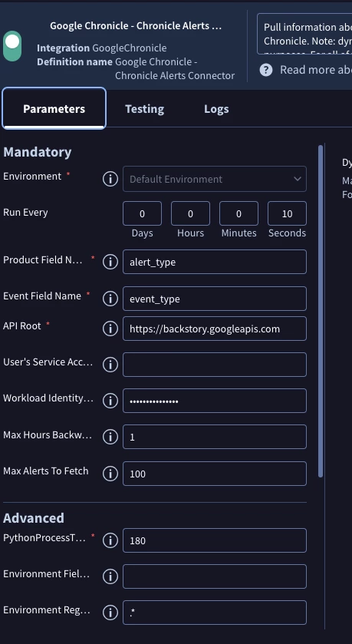Click the Run Every label

pos(25,213)
